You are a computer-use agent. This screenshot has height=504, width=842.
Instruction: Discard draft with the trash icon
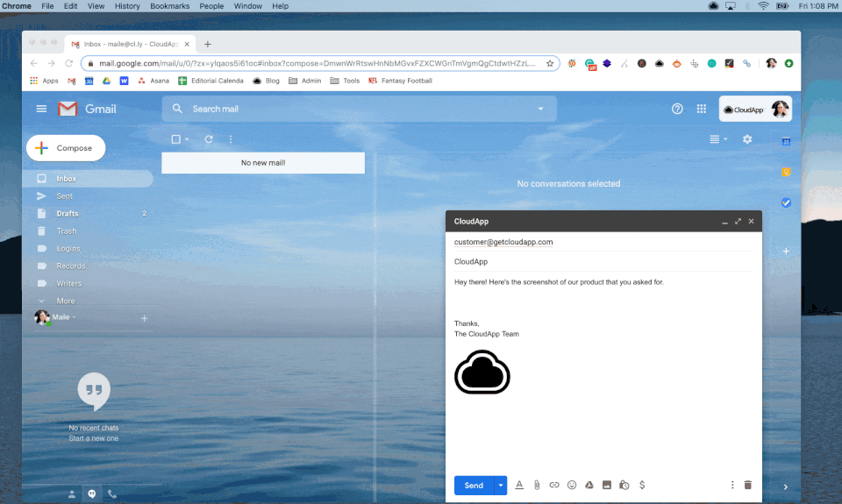click(x=747, y=485)
